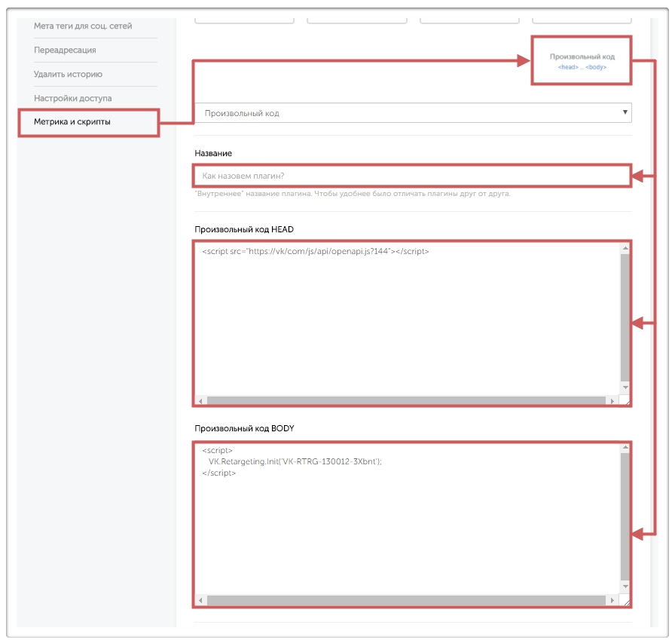This screenshot has height=640, width=672.
Task: Choose the Произвольный код head/body card
Action: (x=582, y=61)
